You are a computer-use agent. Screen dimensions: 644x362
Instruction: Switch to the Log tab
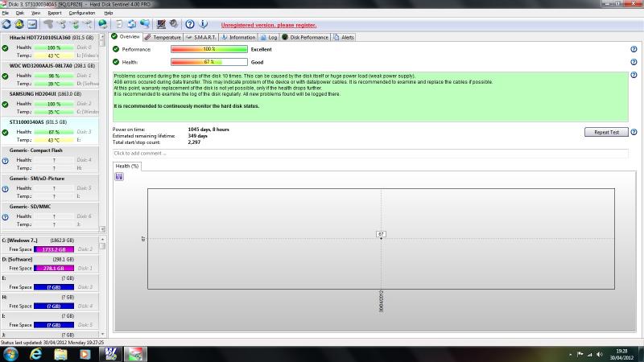point(269,37)
